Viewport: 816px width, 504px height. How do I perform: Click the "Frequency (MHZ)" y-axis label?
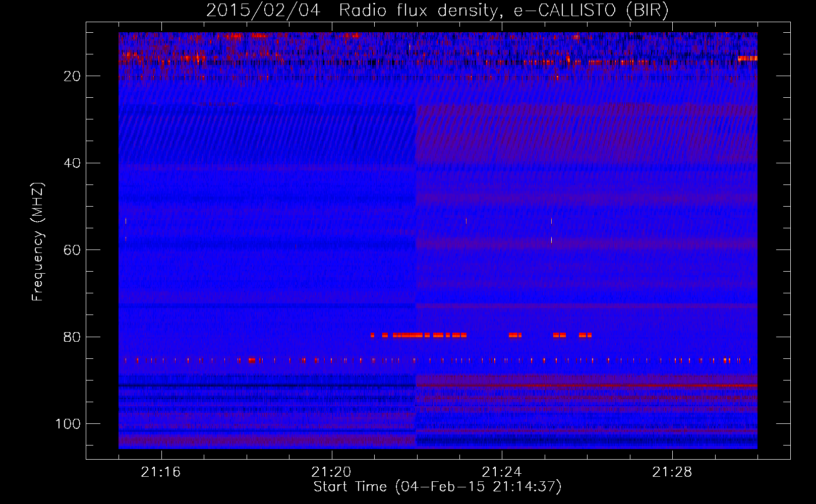pyautogui.click(x=38, y=242)
